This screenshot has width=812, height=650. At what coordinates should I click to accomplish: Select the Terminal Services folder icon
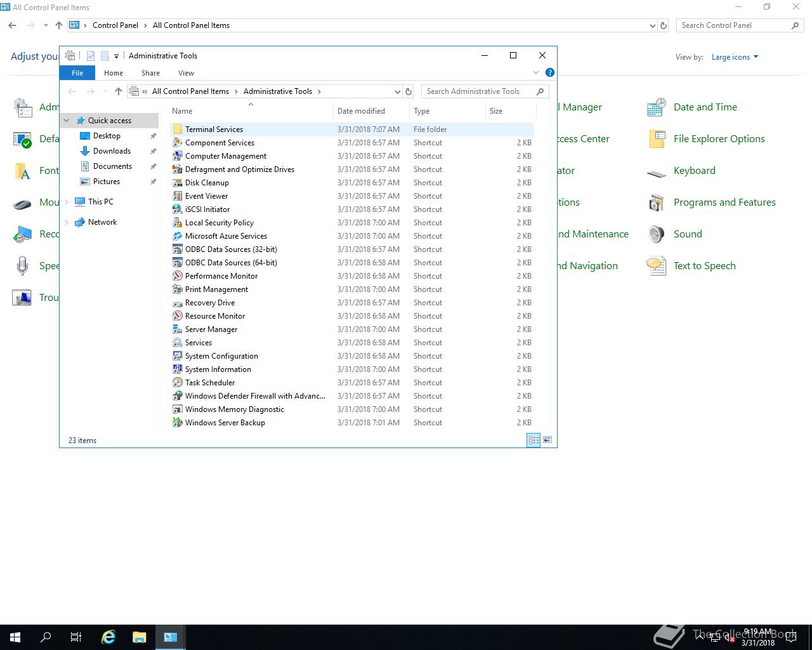click(178, 129)
